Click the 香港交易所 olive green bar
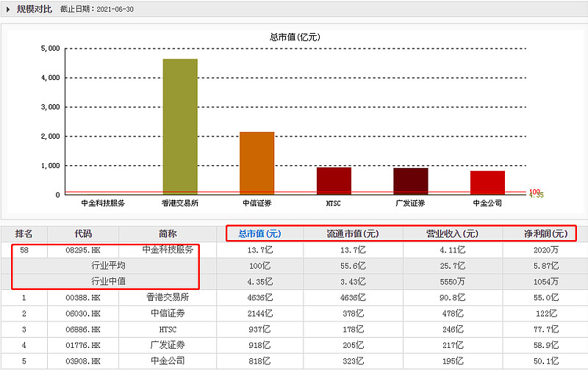The image size is (588, 370). click(180, 126)
